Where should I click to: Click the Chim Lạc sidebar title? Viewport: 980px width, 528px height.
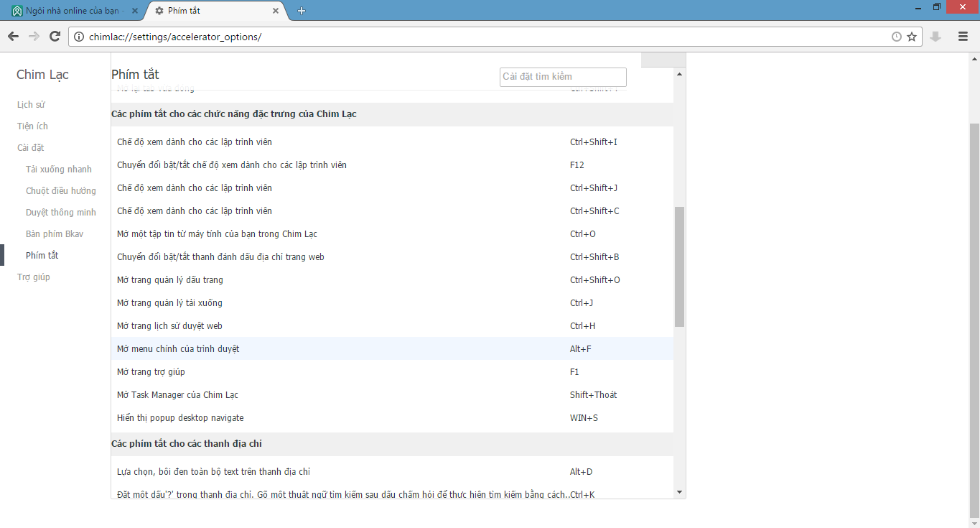(42, 75)
